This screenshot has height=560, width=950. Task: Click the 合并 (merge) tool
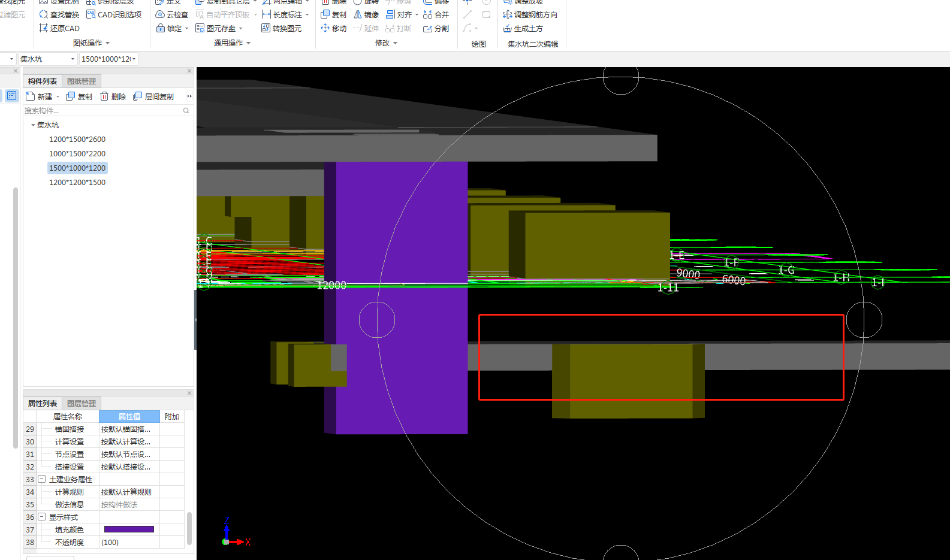point(436,14)
